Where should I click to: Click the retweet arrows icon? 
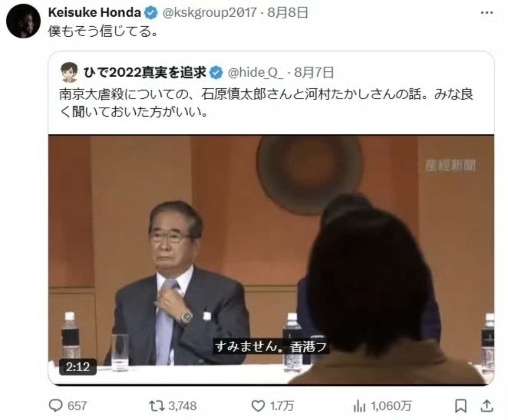click(157, 405)
